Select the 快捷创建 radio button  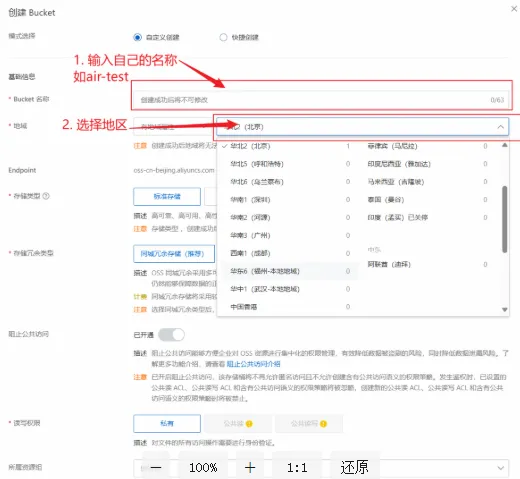[x=223, y=37]
